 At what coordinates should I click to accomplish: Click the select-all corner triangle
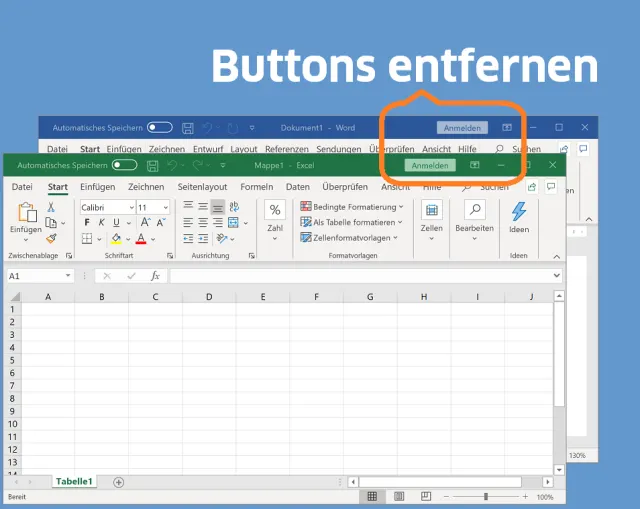pos(15,297)
